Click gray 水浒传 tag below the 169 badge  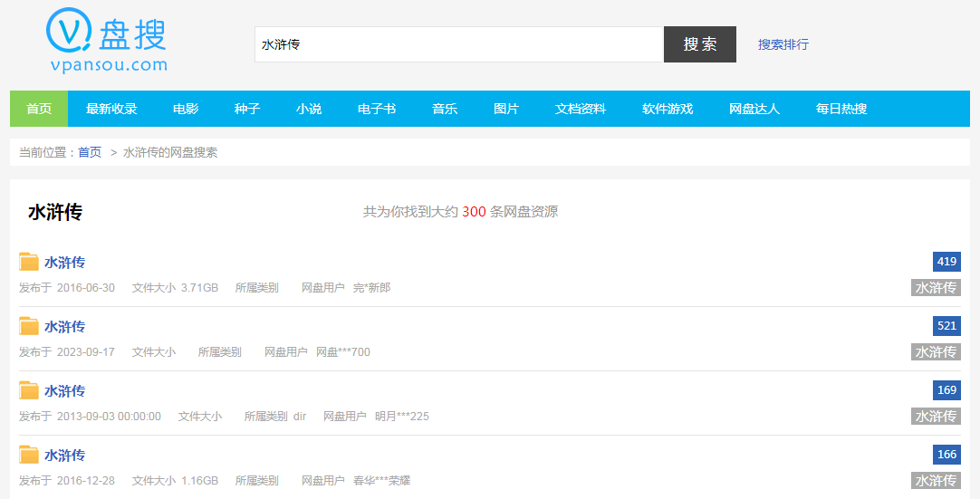click(x=936, y=417)
